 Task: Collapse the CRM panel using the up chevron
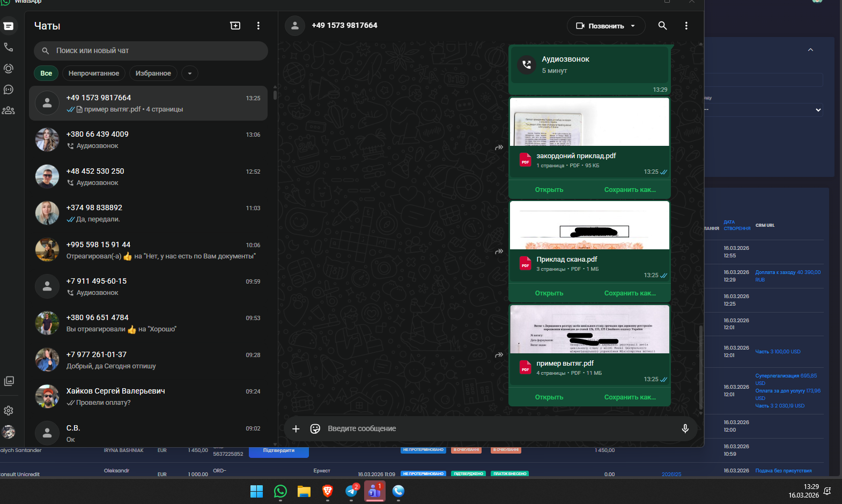coord(811,50)
